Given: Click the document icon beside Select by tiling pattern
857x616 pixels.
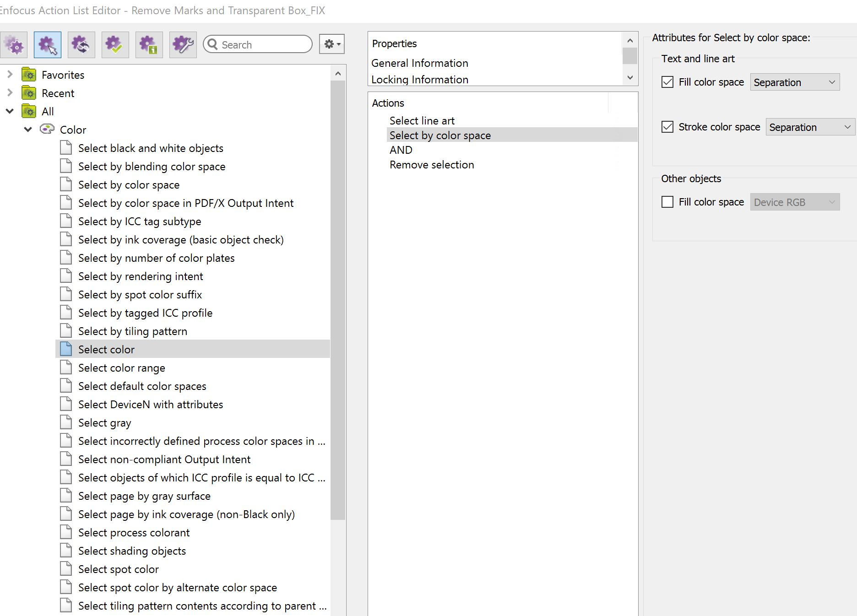Looking at the screenshot, I should tap(66, 331).
